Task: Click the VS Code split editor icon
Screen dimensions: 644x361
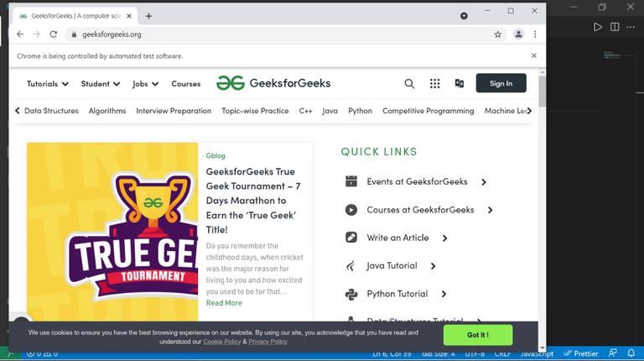Action: 615,27
